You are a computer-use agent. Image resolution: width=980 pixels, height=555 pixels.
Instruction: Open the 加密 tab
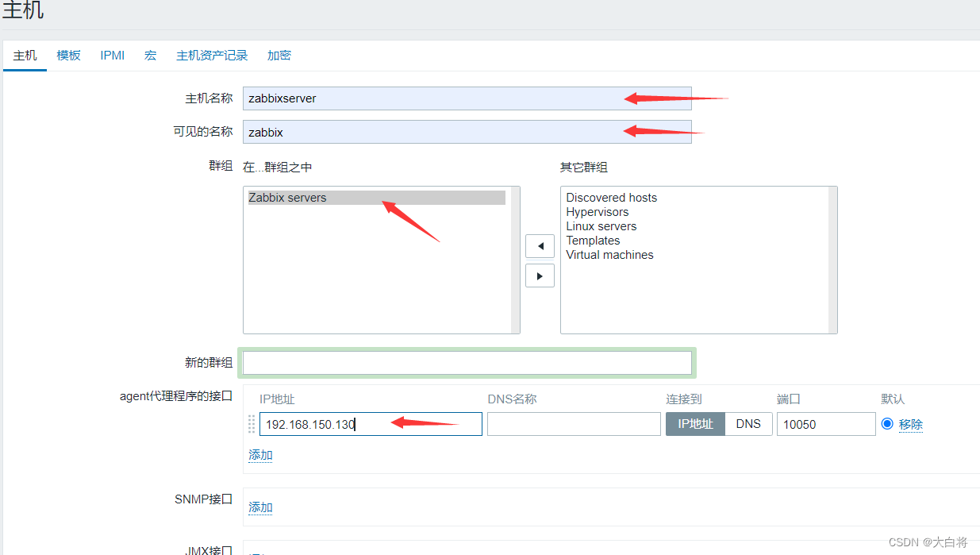pyautogui.click(x=279, y=55)
